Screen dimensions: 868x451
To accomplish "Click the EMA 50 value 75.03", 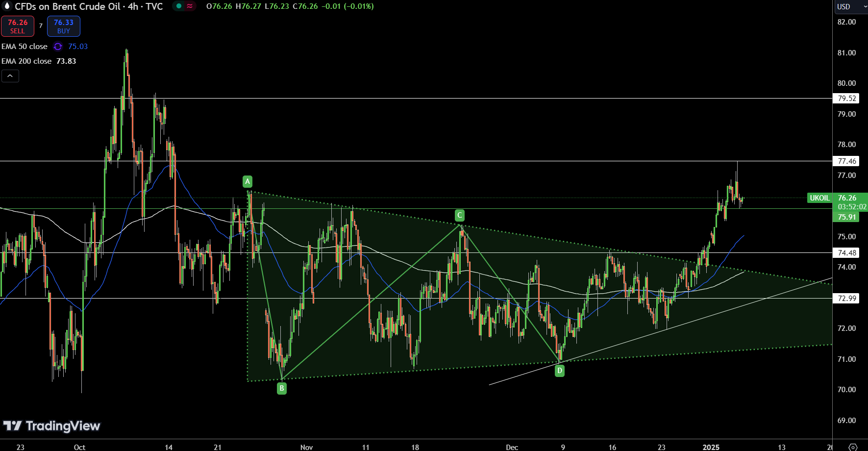I will click(x=78, y=47).
